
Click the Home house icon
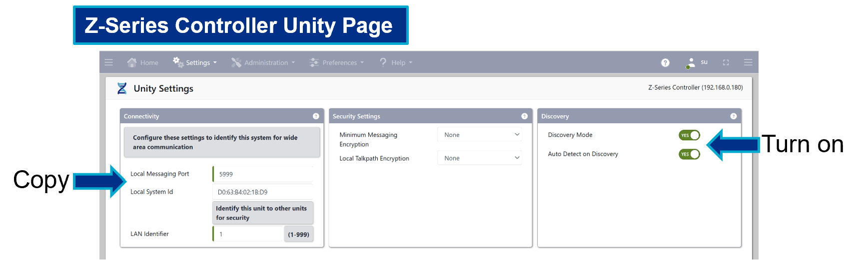pos(132,62)
